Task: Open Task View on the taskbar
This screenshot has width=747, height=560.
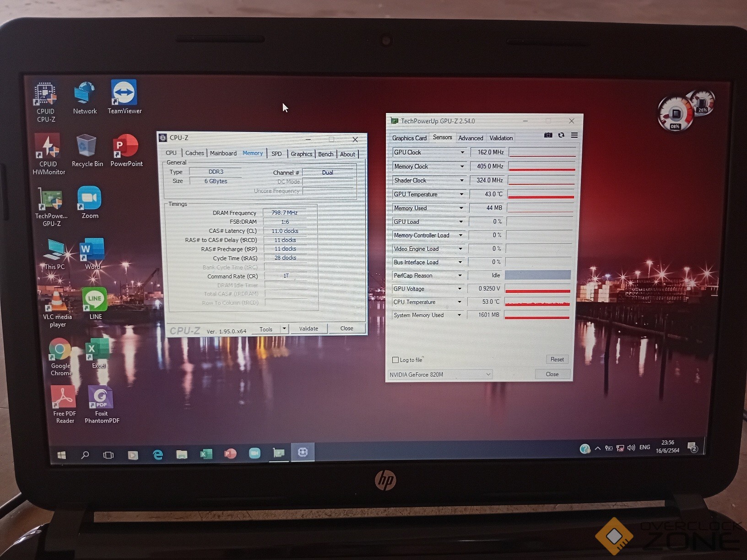Action: pyautogui.click(x=108, y=455)
